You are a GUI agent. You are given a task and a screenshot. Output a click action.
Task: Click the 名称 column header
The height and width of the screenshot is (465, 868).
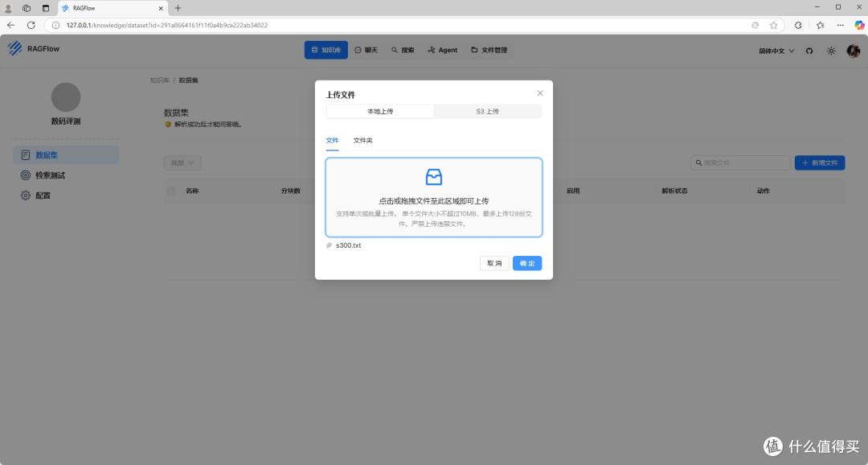click(192, 191)
